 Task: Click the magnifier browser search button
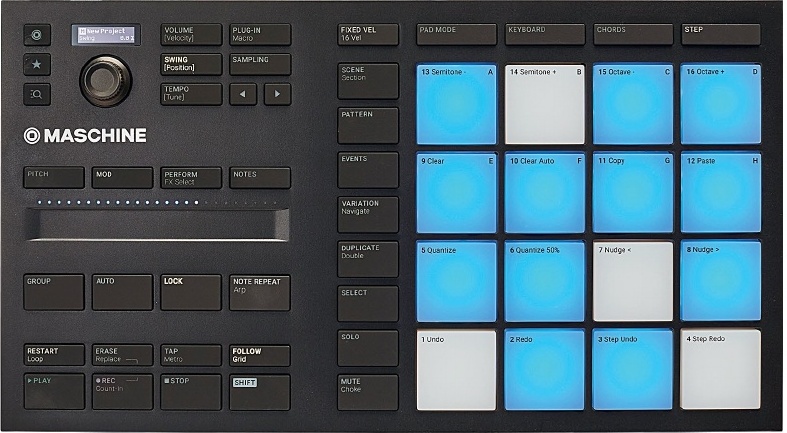click(37, 94)
